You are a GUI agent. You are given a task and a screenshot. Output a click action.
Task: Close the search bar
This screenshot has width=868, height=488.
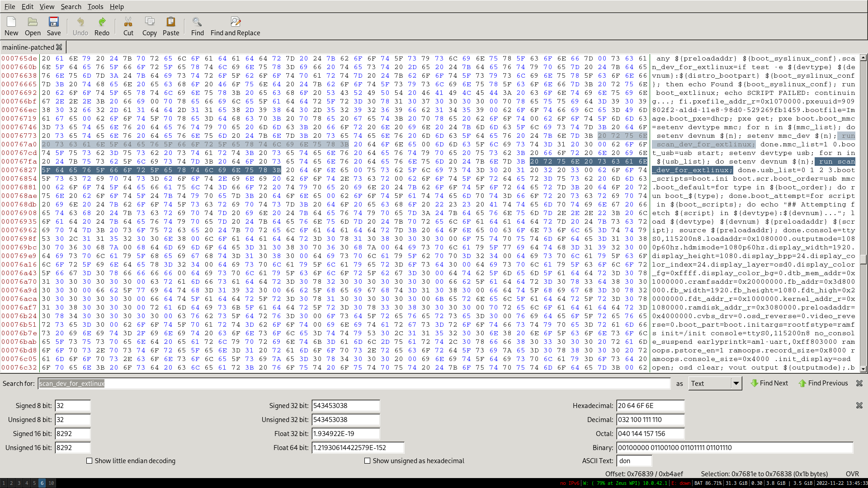[x=859, y=383]
